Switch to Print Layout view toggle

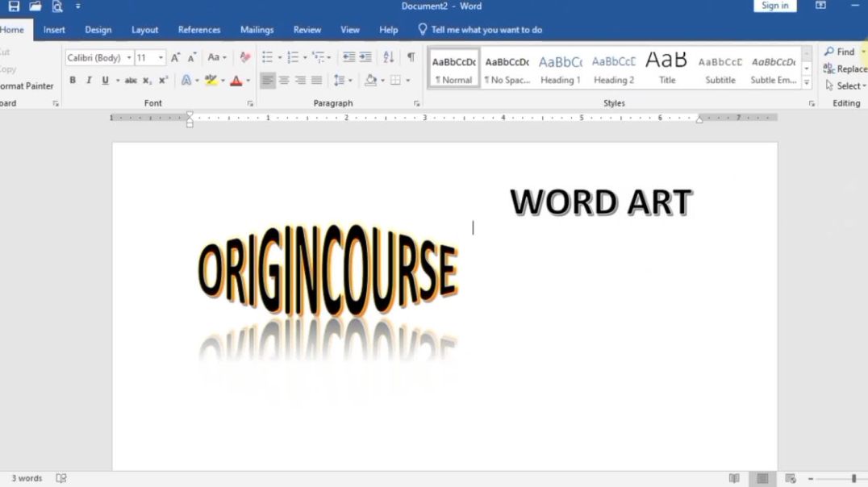click(x=762, y=477)
